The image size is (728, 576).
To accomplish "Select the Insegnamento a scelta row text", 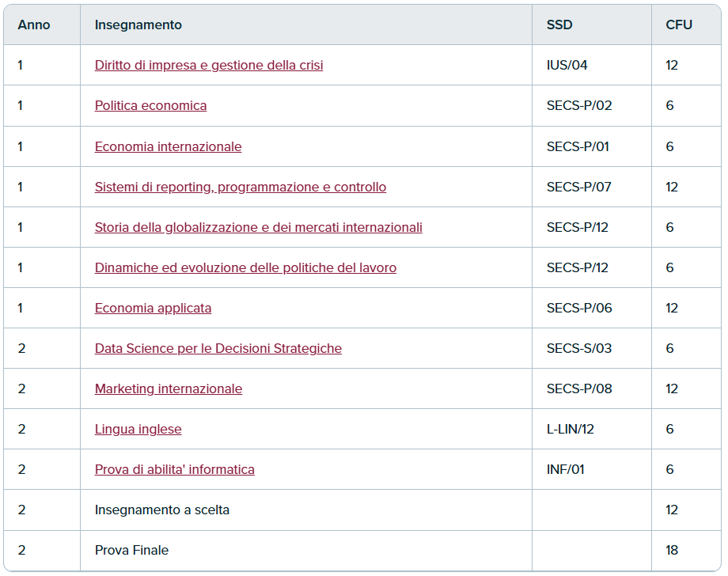I will [x=162, y=510].
